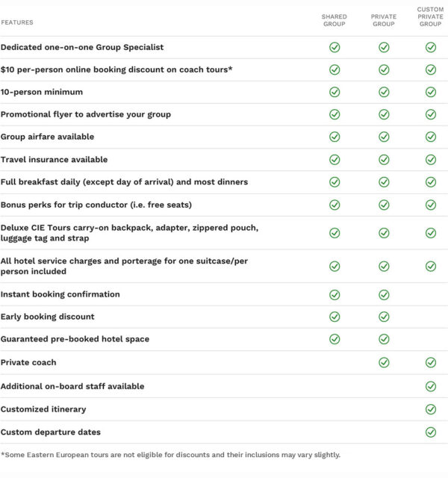Screen dimensions: 448x478
Task: Click Private Group checkmark for Early booking discount
Action: click(x=384, y=317)
